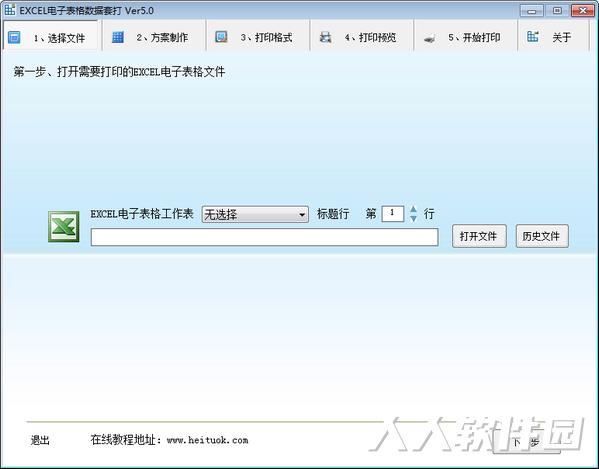The height and width of the screenshot is (469, 599).
Task: Click the 退出 link
Action: pos(40,440)
